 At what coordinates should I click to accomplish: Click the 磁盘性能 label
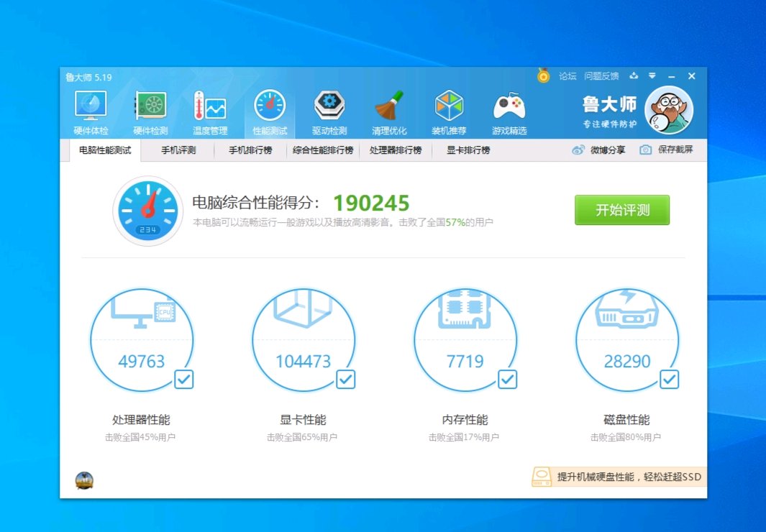[x=626, y=420]
